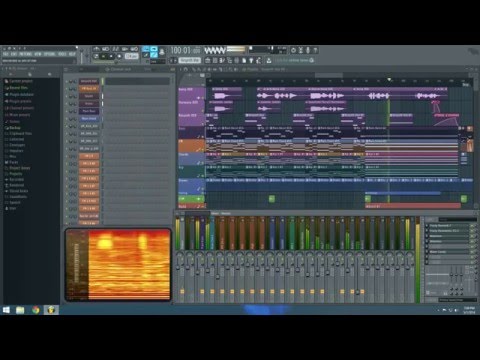Viewport: 480px width, 360px height.
Task: Open the pattern selector dropdown
Action: click(x=190, y=60)
